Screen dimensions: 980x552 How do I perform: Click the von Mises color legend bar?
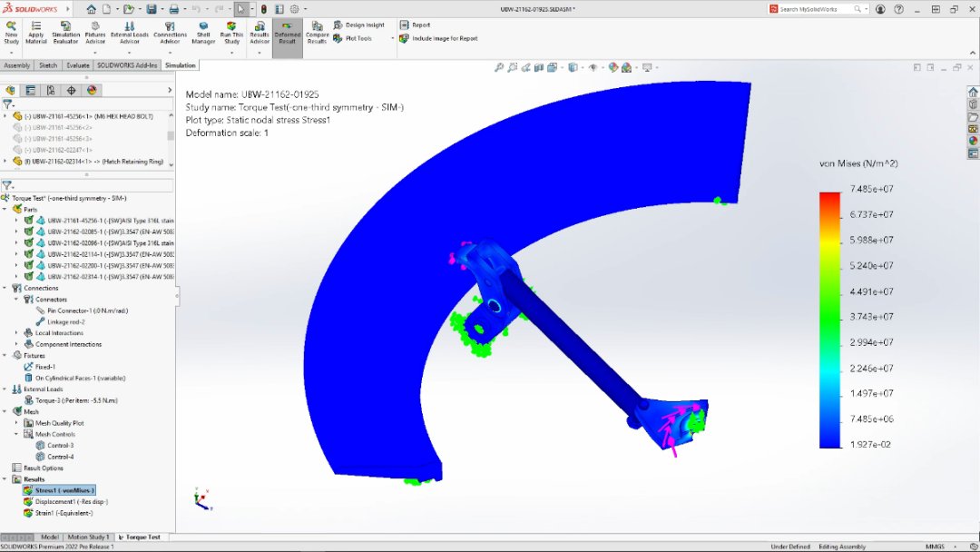click(x=829, y=319)
